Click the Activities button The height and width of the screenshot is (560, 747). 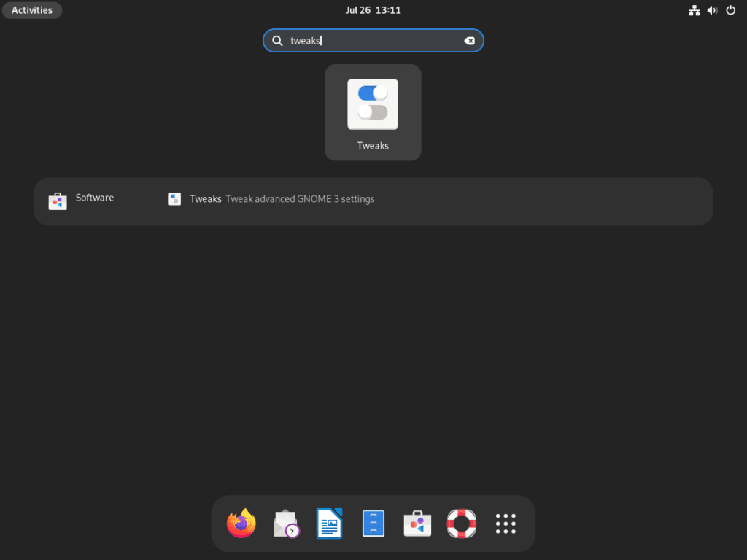(32, 10)
